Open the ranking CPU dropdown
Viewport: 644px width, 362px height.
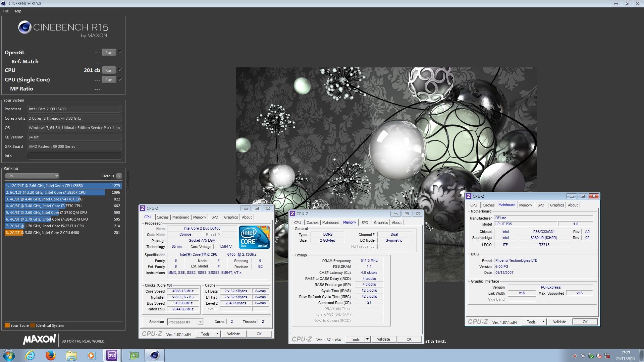pos(32,176)
